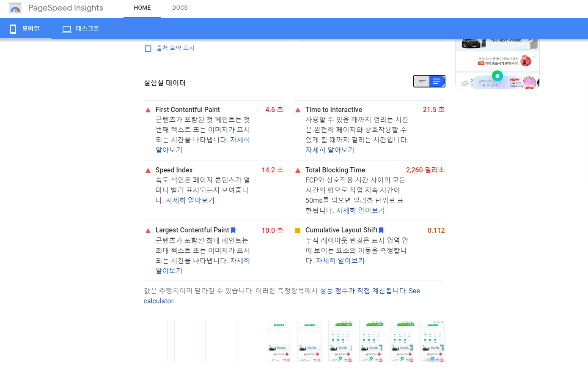This screenshot has width=588, height=368.
Task: Open the DOCS tab
Action: (x=180, y=8)
